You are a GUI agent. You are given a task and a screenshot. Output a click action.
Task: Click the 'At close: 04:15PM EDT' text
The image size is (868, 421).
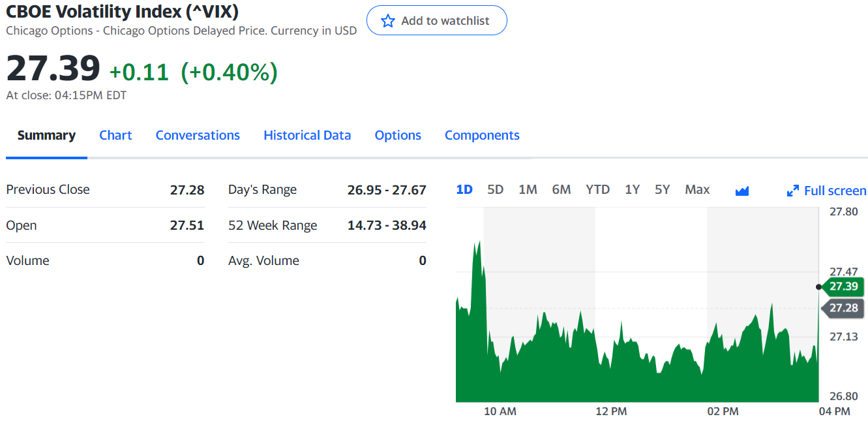(67, 95)
